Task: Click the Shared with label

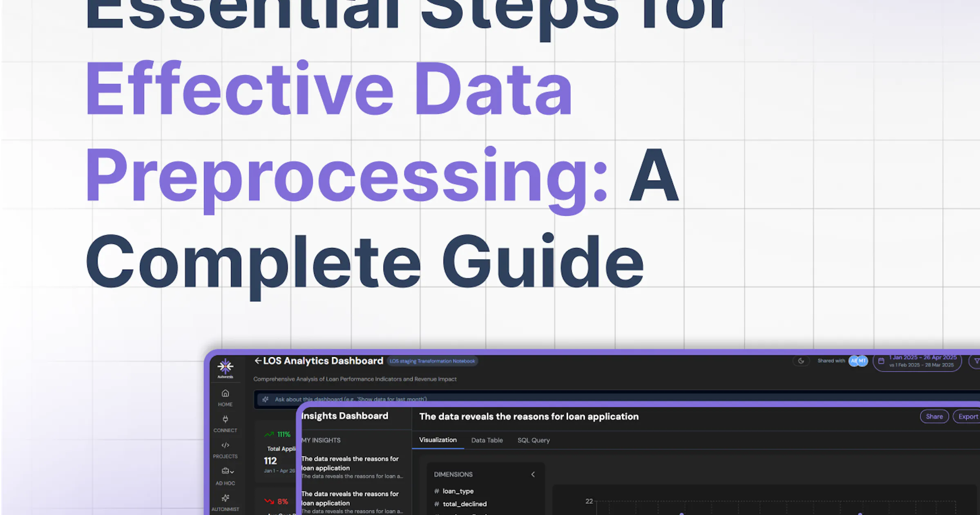Action: coord(831,360)
